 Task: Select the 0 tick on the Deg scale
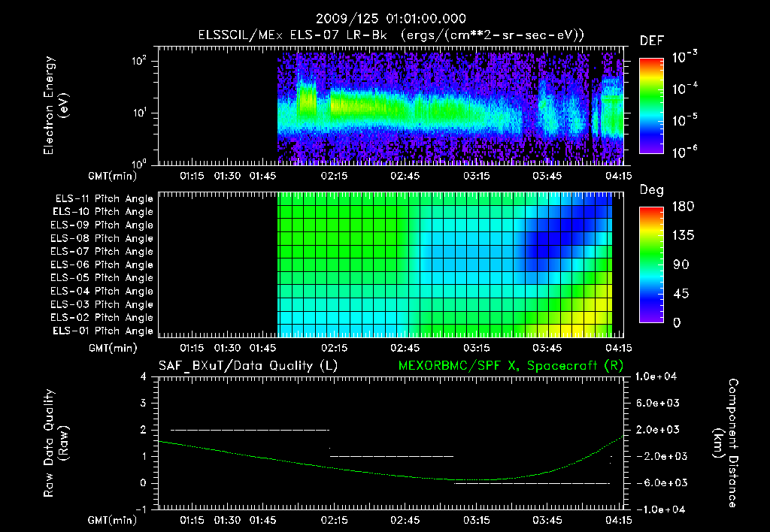677,322
